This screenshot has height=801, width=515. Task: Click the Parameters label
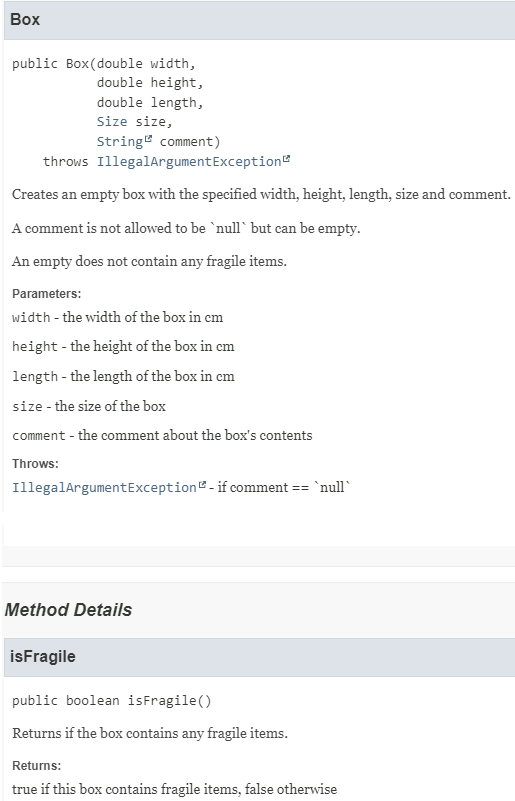tap(46, 294)
